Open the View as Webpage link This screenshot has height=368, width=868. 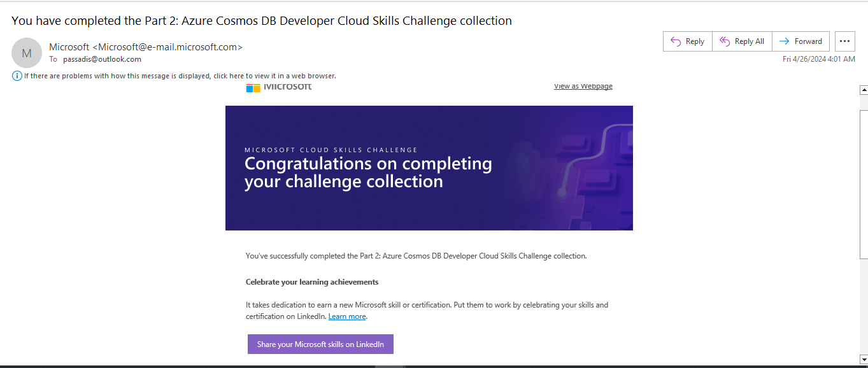tap(583, 86)
